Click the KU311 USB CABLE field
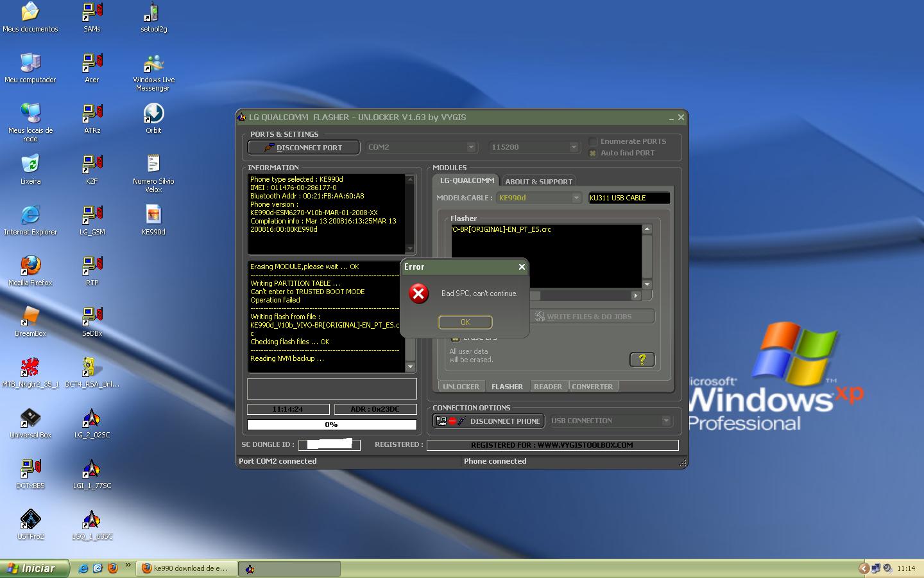The image size is (924, 578). pos(629,198)
